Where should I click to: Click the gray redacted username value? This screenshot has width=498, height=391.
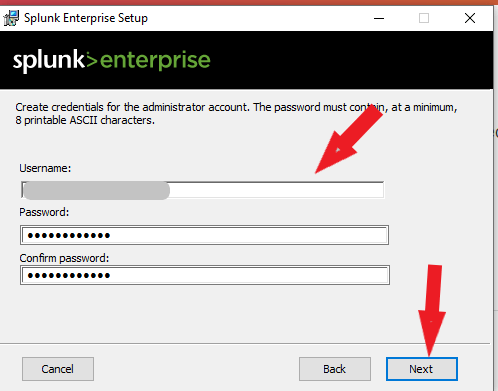pos(97,191)
